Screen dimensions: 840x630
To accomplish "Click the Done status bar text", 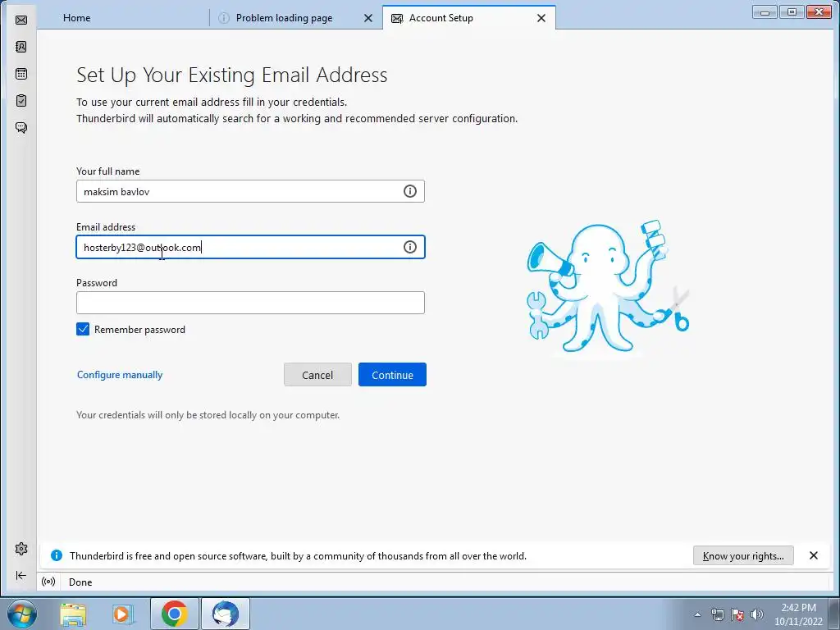I will [x=80, y=582].
